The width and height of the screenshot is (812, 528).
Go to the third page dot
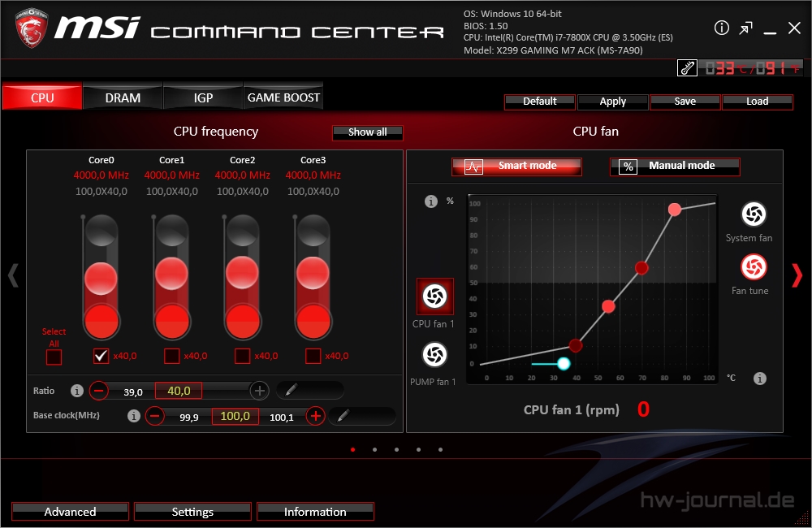[x=397, y=450]
